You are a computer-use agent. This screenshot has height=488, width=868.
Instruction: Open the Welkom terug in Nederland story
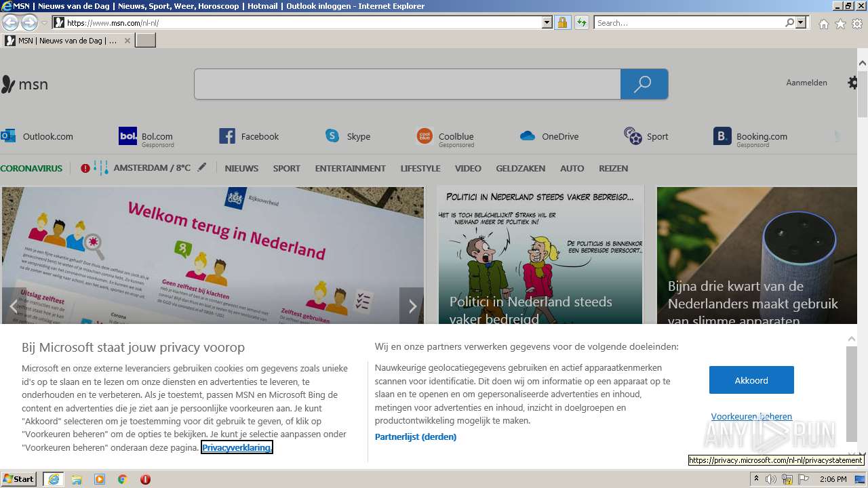point(213,256)
